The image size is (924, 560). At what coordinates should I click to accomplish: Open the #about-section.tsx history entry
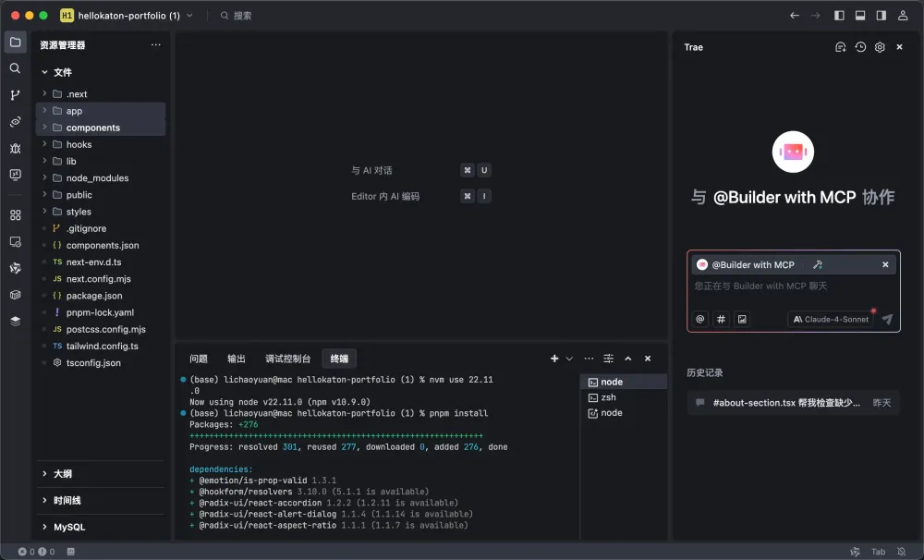793,403
